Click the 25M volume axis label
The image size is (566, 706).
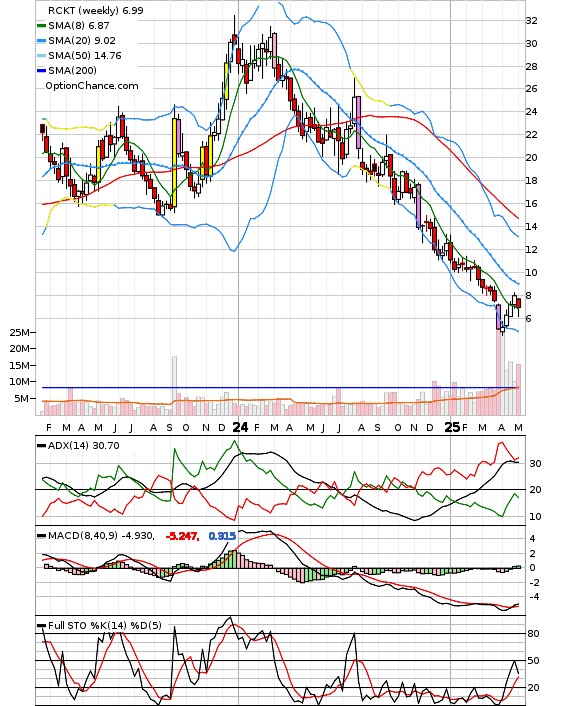click(x=20, y=332)
